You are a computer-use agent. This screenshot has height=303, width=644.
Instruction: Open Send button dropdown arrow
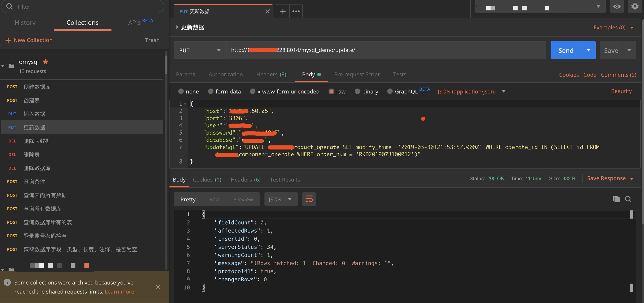click(x=588, y=50)
